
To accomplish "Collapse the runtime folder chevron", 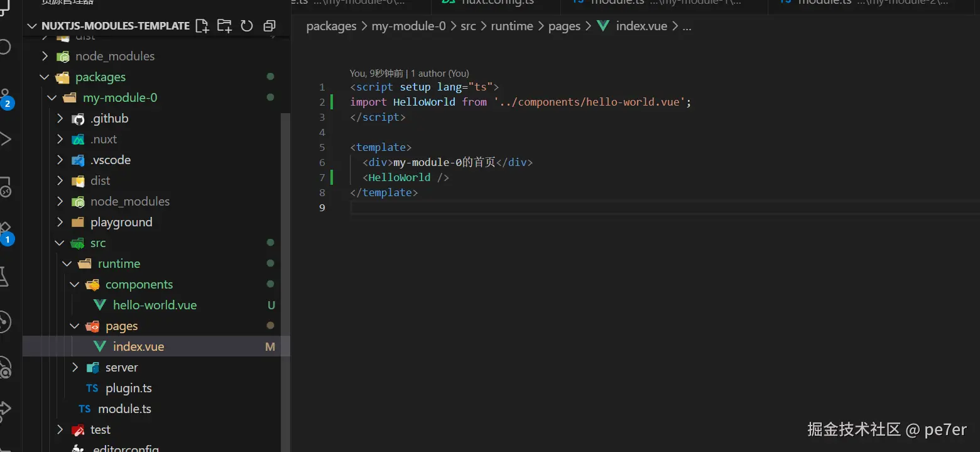I will click(x=67, y=264).
